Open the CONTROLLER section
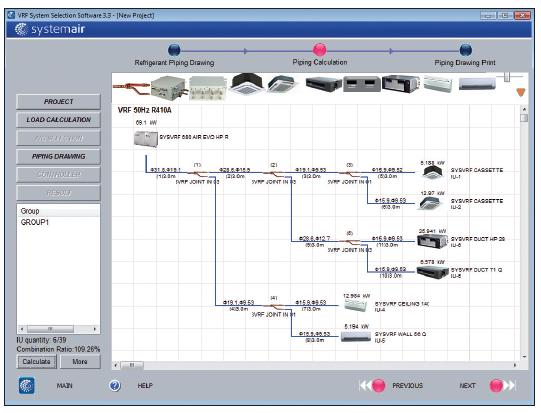Screen dimensions: 541x413 click(x=58, y=175)
